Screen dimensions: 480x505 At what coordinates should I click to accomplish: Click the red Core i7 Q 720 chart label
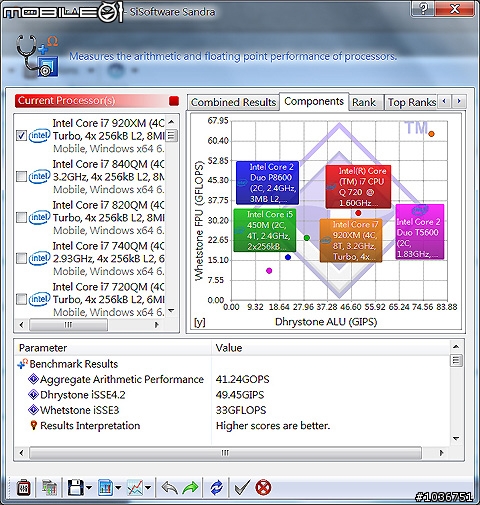(x=358, y=187)
